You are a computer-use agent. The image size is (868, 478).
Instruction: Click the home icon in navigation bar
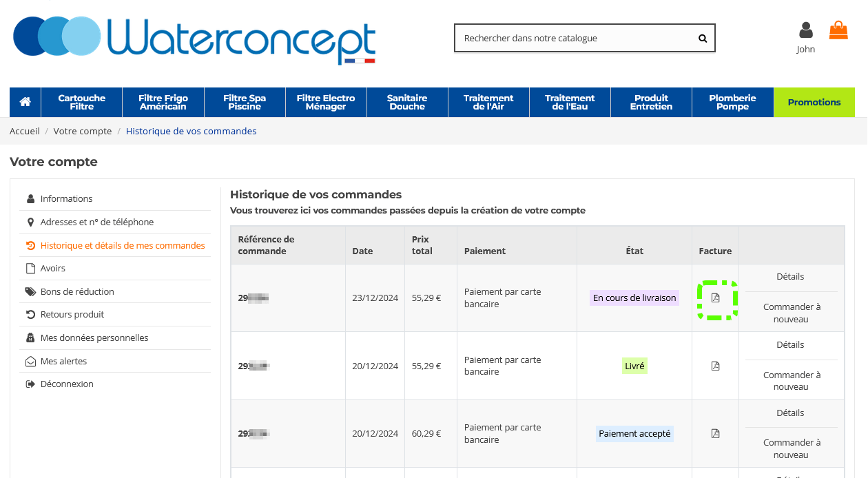pyautogui.click(x=25, y=102)
